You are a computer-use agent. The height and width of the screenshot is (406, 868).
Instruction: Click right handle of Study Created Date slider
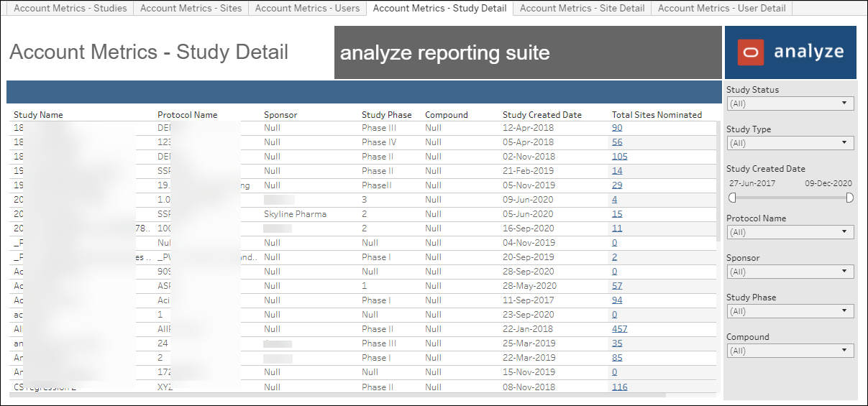[849, 198]
